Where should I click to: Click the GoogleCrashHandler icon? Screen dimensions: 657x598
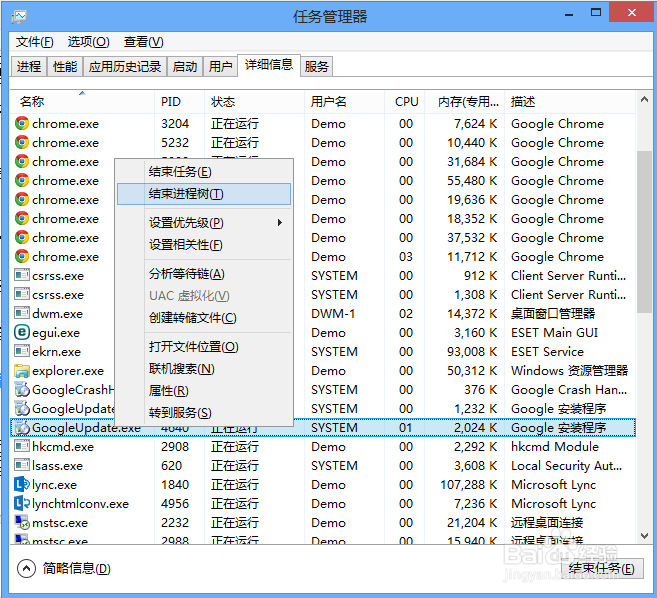(22, 389)
